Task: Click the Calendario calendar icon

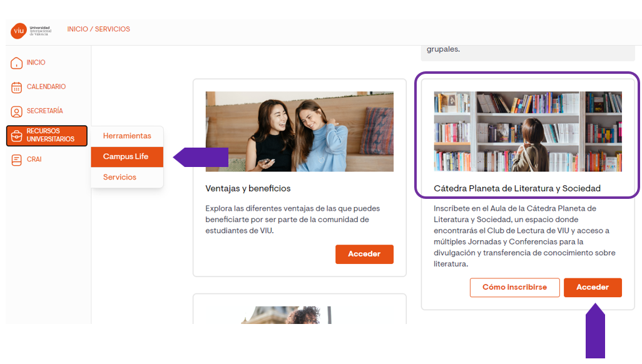Action: [x=16, y=87]
